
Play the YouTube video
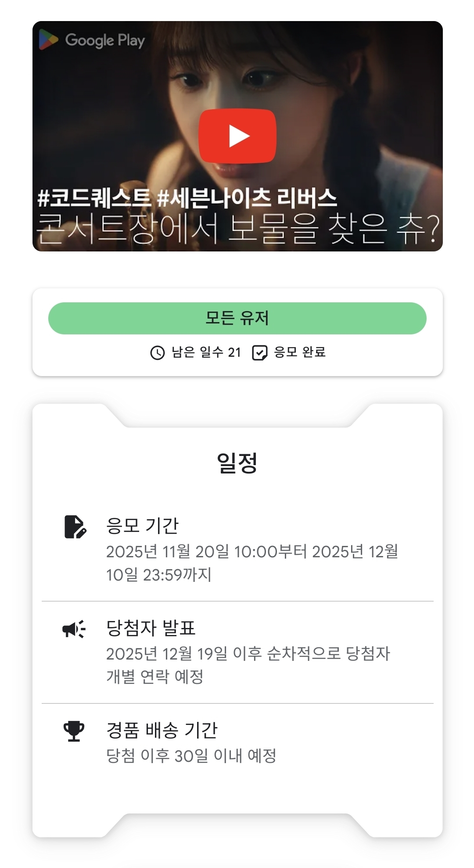237,136
